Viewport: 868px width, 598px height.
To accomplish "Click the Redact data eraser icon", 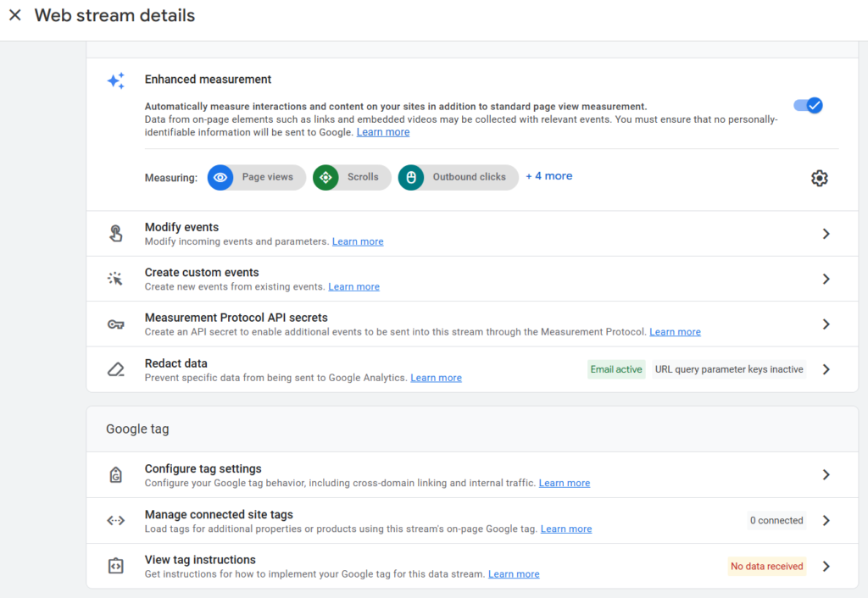I will pos(115,369).
